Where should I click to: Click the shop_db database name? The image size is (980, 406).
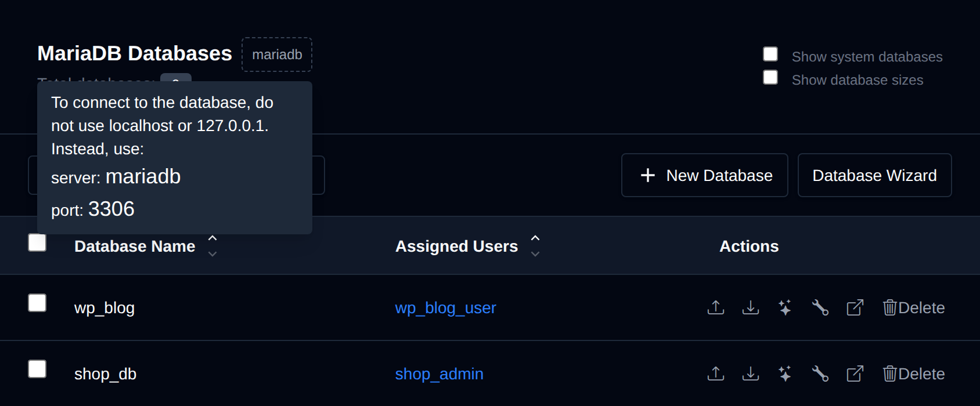tap(105, 374)
